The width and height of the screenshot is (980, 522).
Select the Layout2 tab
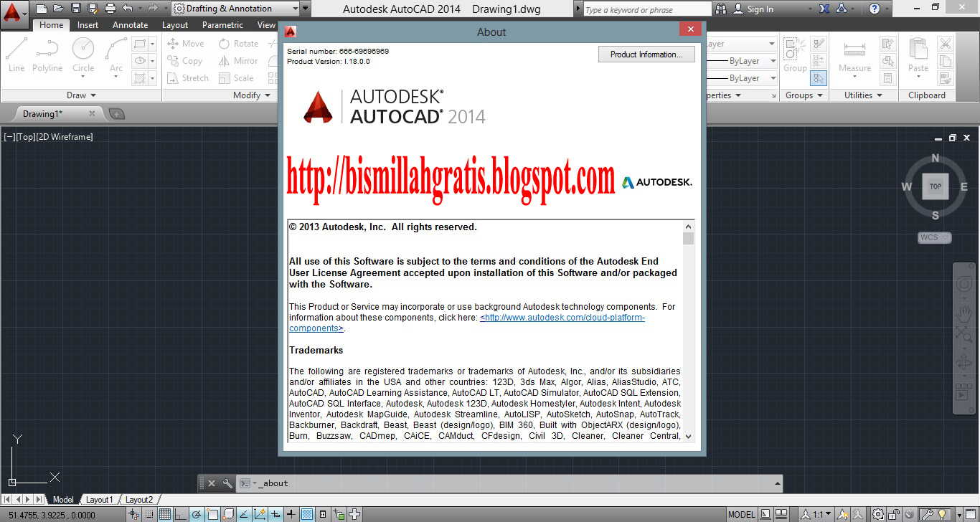pyautogui.click(x=139, y=500)
